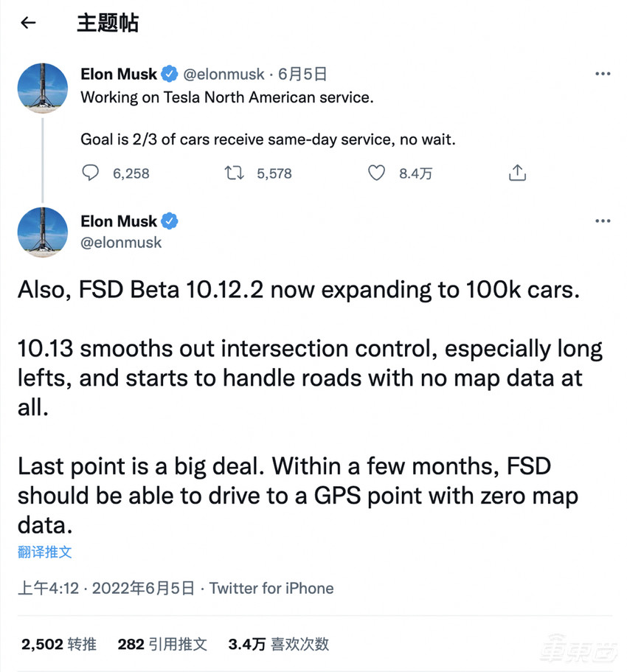This screenshot has width=627, height=672.
Task: Share Elon Musk's first tweet
Action: coord(517,171)
